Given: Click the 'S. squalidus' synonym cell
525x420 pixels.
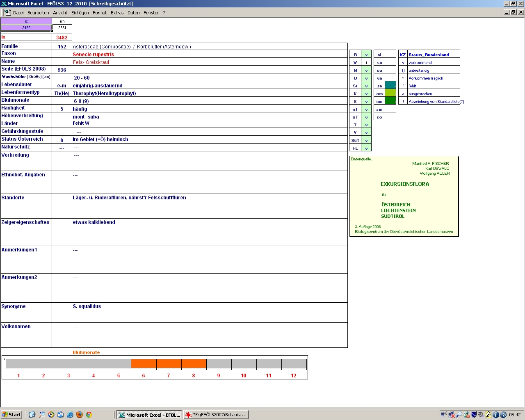Looking at the screenshot, I should coord(210,313).
